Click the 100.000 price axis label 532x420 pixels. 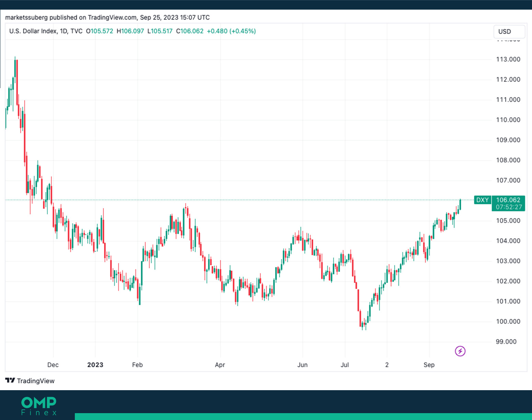tap(508, 322)
